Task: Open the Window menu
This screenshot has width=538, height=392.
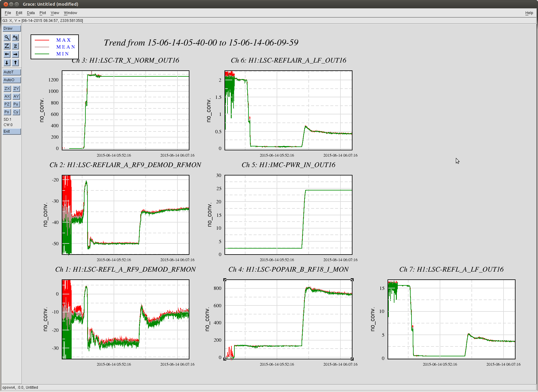Action: coord(70,13)
